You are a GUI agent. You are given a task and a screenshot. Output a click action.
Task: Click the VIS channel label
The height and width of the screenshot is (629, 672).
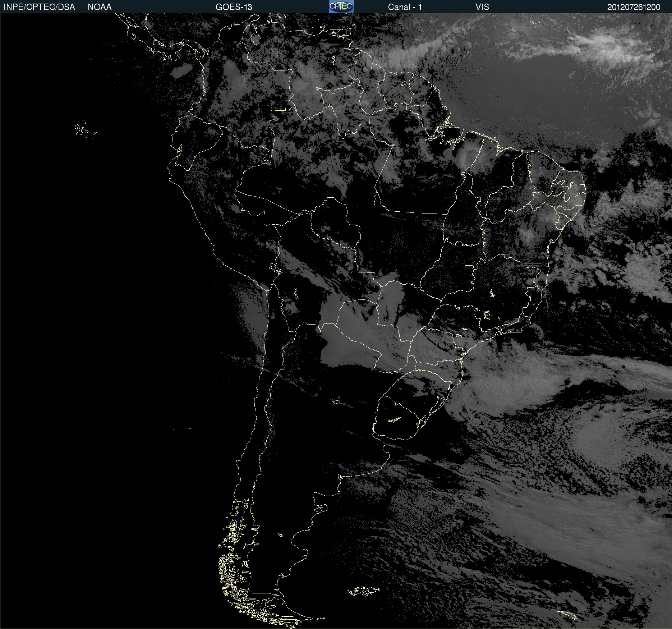click(x=482, y=7)
